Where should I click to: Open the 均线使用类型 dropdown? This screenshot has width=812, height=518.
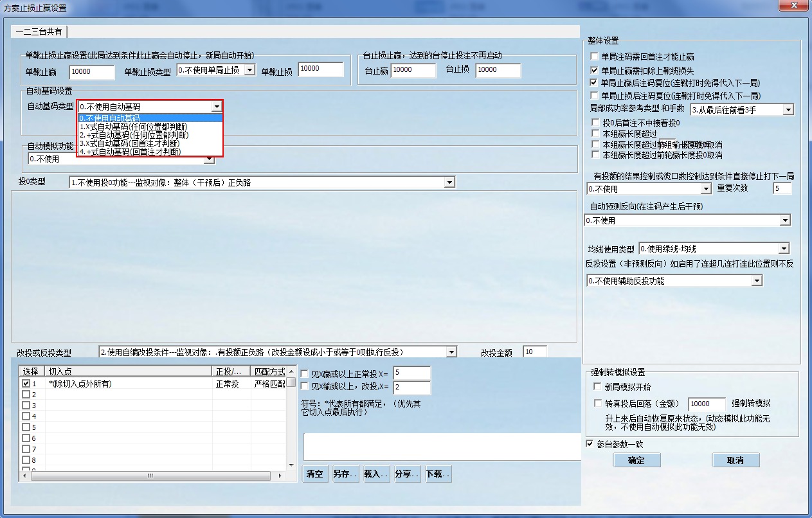[x=783, y=248]
